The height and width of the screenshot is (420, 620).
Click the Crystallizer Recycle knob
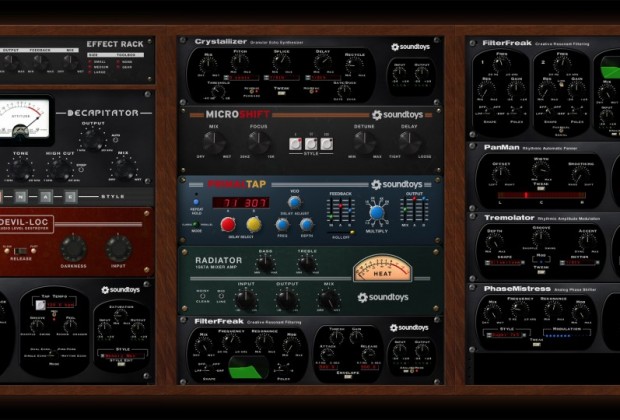pos(354,64)
